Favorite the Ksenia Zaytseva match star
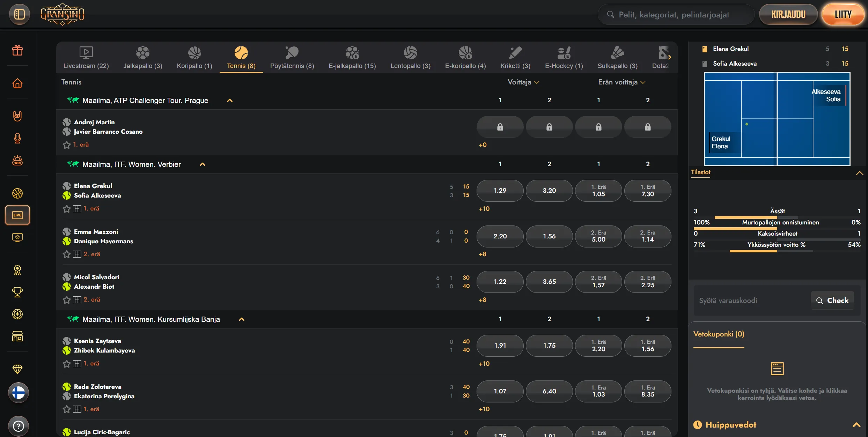Image resolution: width=868 pixels, height=437 pixels. click(x=67, y=364)
